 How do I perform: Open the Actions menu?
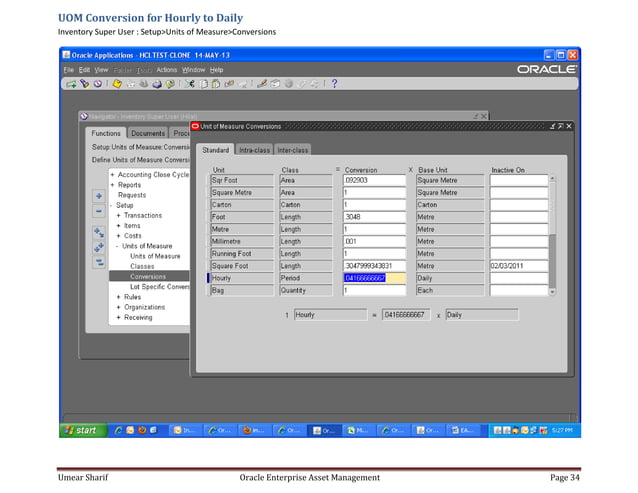(166, 70)
